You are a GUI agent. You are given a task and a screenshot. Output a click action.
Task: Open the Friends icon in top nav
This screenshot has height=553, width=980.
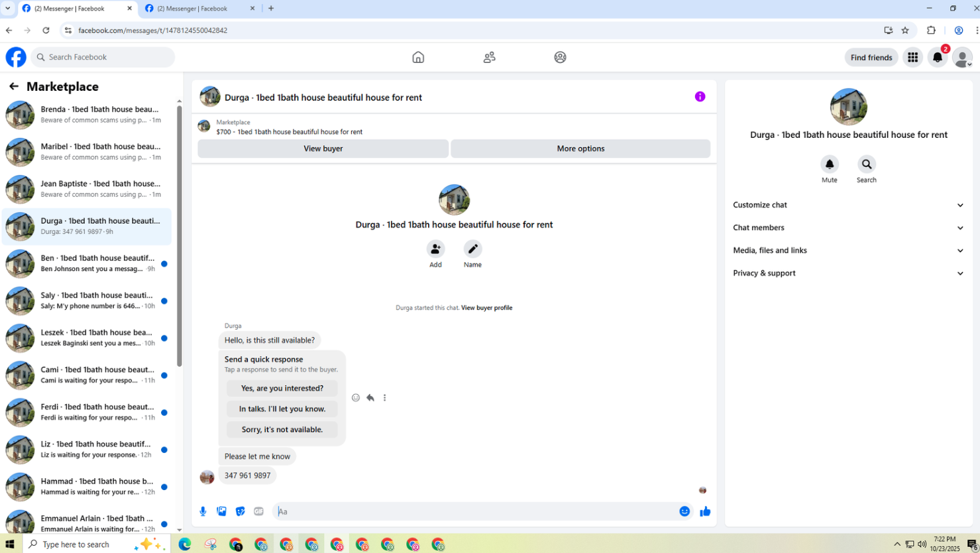(490, 57)
